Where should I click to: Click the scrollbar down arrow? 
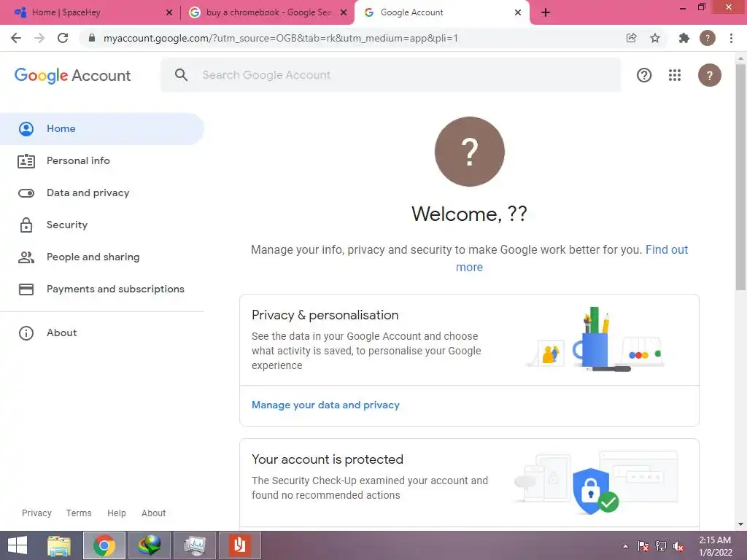(740, 524)
